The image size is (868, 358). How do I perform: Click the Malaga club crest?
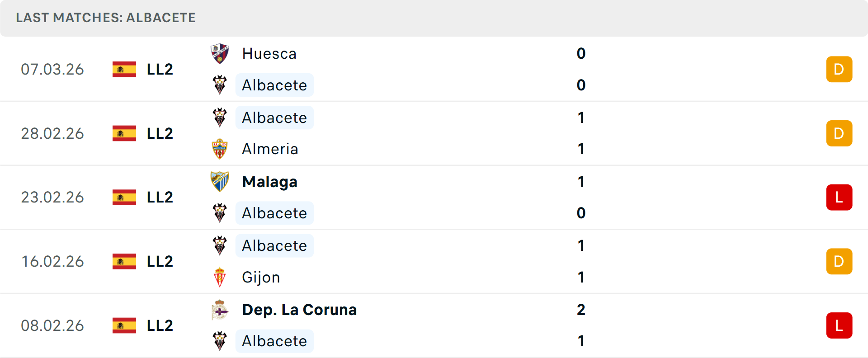coord(220,182)
